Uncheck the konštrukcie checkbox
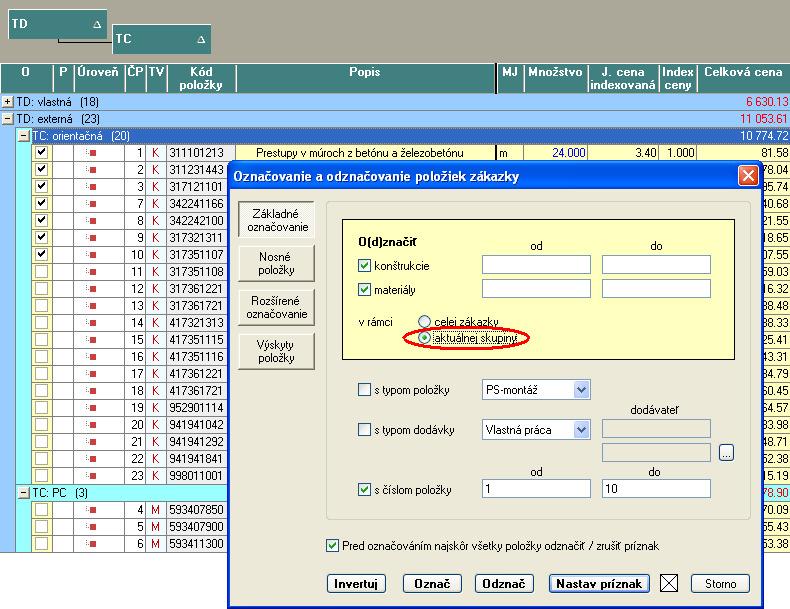 tap(364, 265)
